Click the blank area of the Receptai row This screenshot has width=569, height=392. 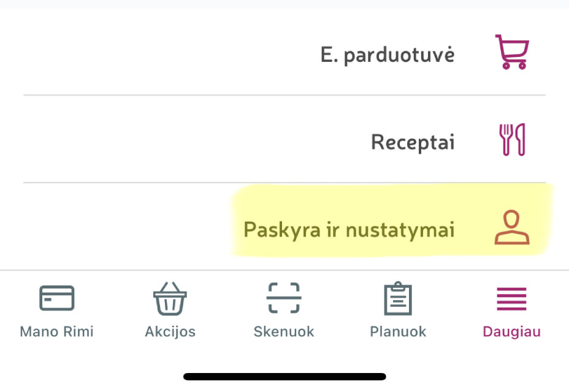point(184,141)
